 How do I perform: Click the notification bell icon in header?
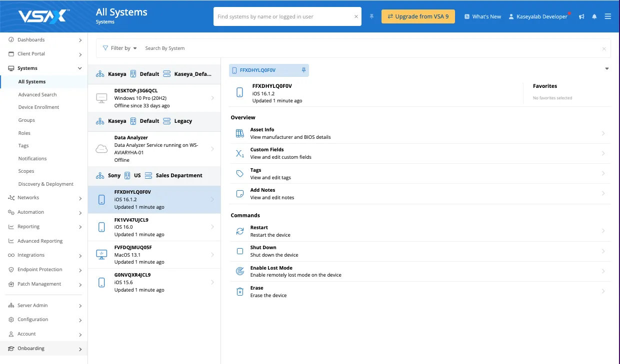click(594, 16)
